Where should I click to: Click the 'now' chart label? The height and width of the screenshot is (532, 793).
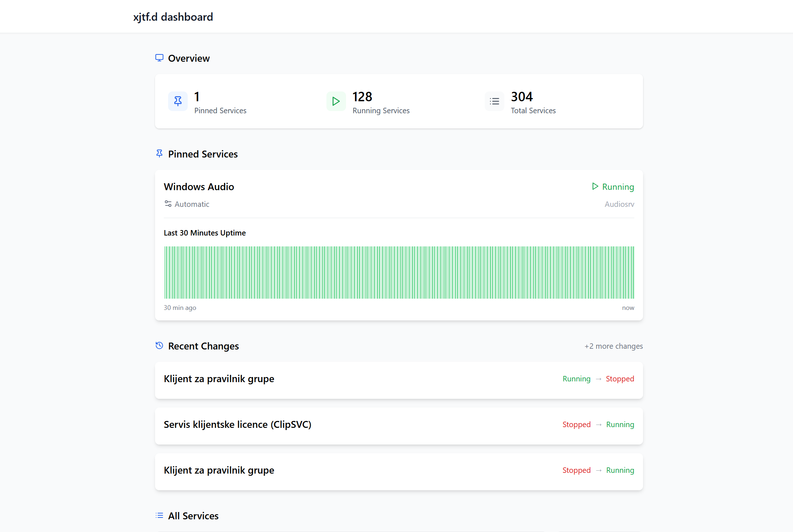[628, 308]
